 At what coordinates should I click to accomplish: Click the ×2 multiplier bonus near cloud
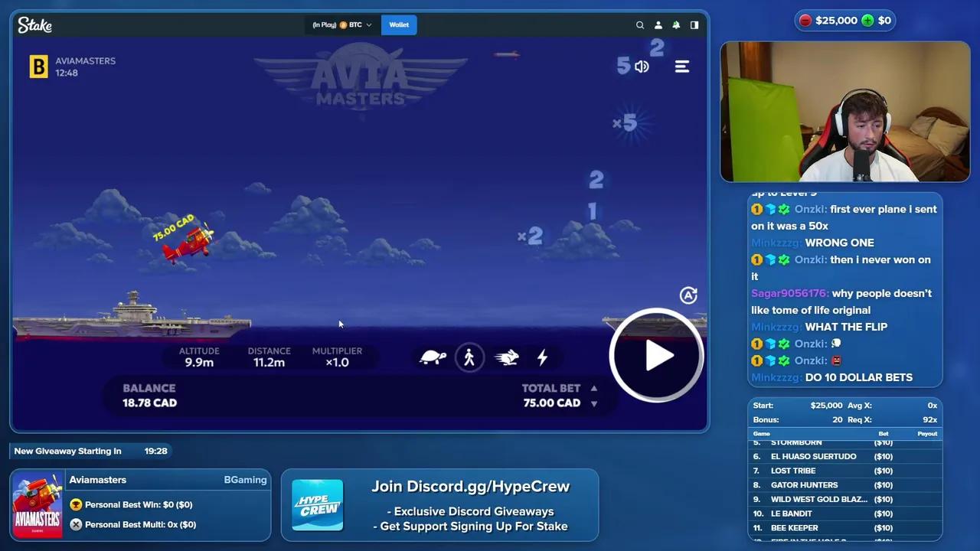click(530, 236)
